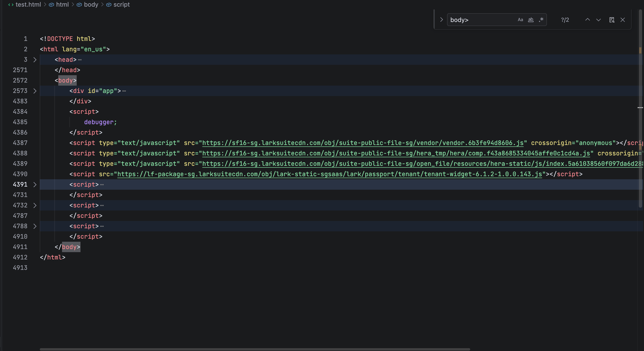Click the horizontal scrollbar thumb
Image resolution: width=644 pixels, height=351 pixels.
coord(255,349)
